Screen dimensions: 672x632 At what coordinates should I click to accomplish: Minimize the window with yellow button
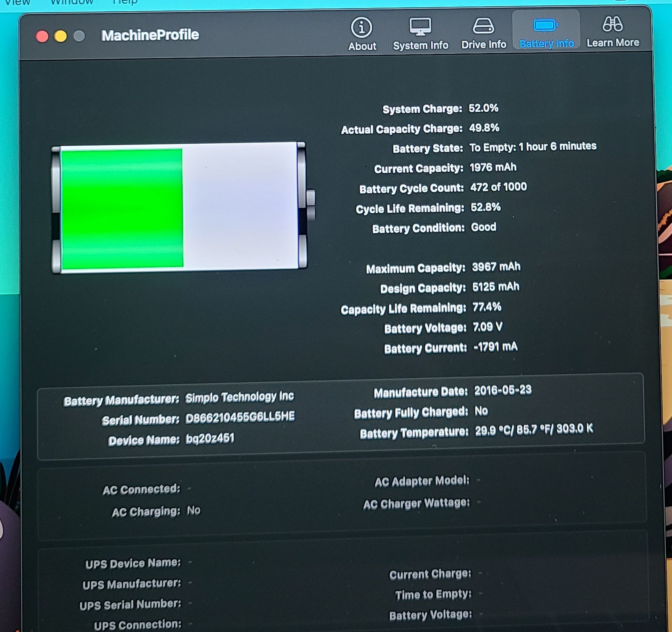click(x=60, y=36)
